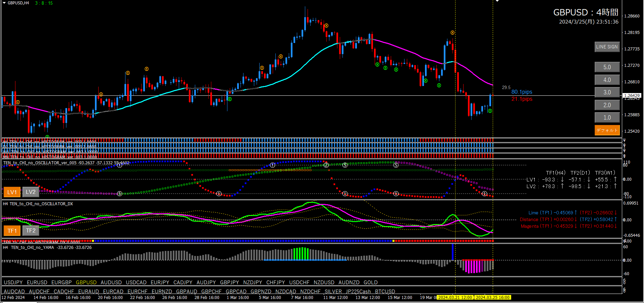Select the 2.0 scale button
This screenshot has height=303, width=644.
coord(607,105)
